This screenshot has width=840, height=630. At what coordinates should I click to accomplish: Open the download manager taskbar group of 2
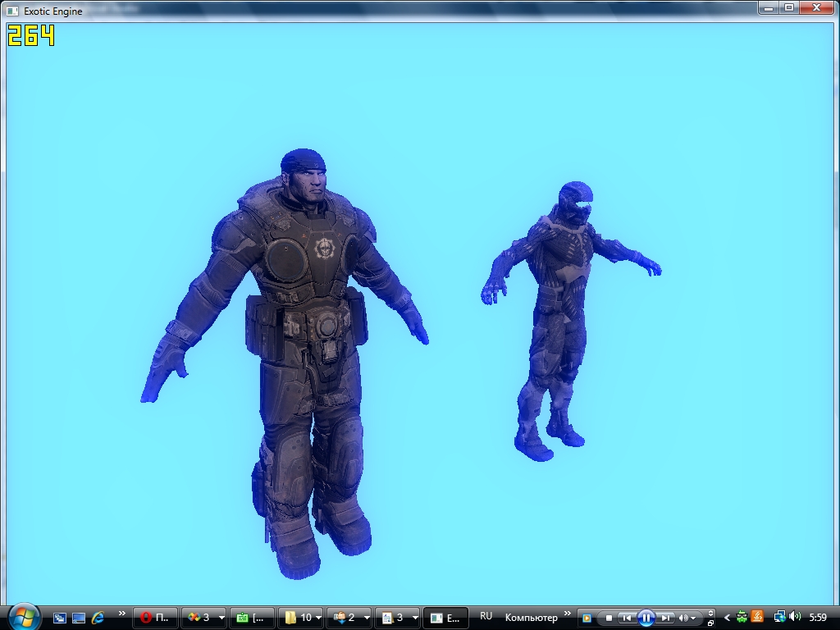(349, 618)
